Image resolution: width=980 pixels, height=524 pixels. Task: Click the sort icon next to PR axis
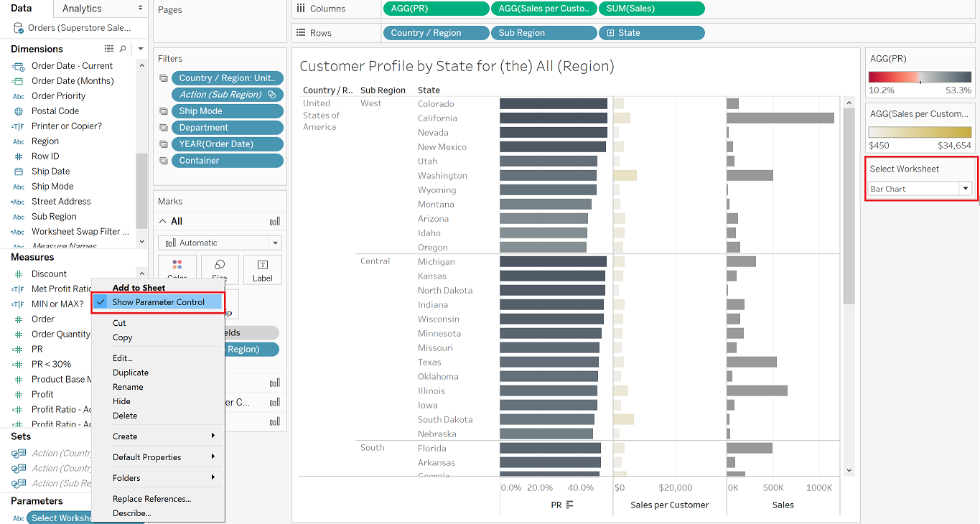569,505
